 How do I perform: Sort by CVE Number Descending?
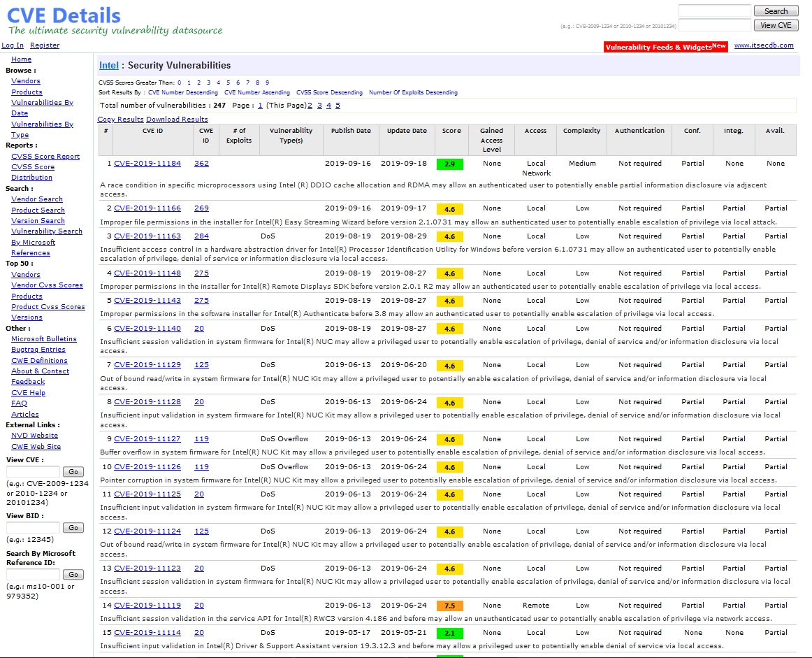point(183,92)
